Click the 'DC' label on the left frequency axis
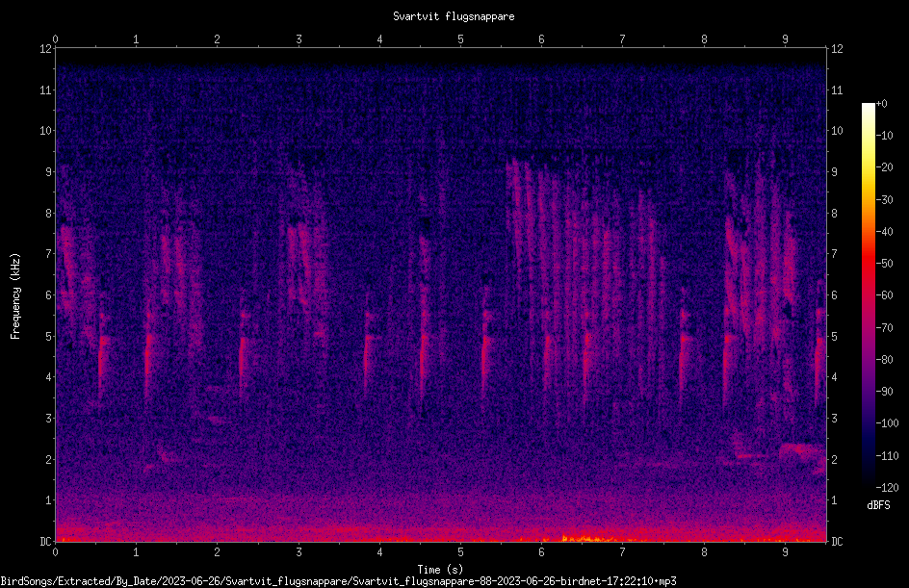The width and height of the screenshot is (909, 588). (x=45, y=542)
